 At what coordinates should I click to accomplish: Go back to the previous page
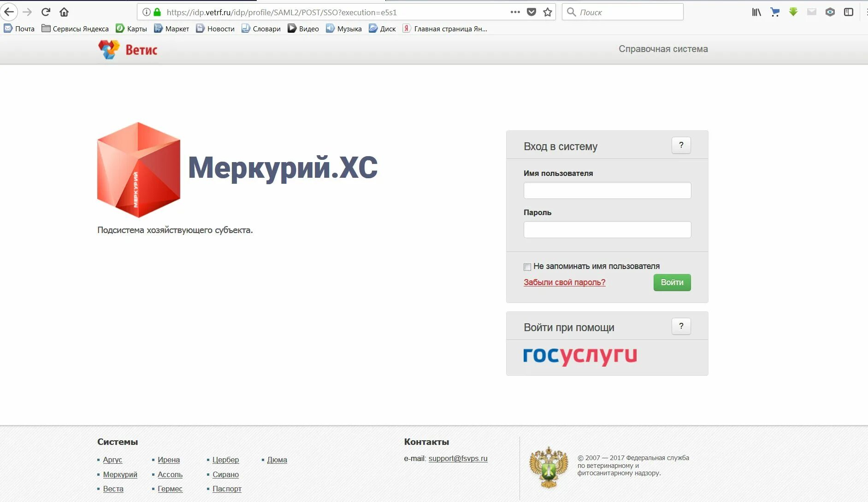point(9,12)
